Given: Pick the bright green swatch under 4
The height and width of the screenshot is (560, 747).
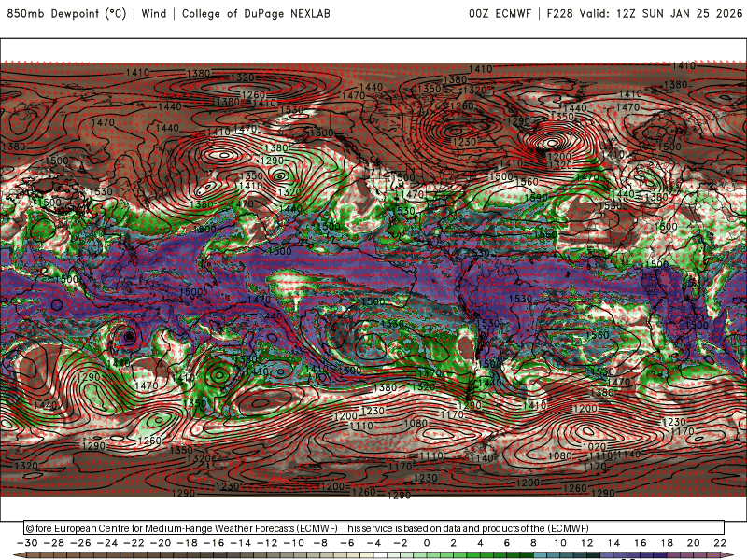Looking at the screenshot, I should point(486,555).
